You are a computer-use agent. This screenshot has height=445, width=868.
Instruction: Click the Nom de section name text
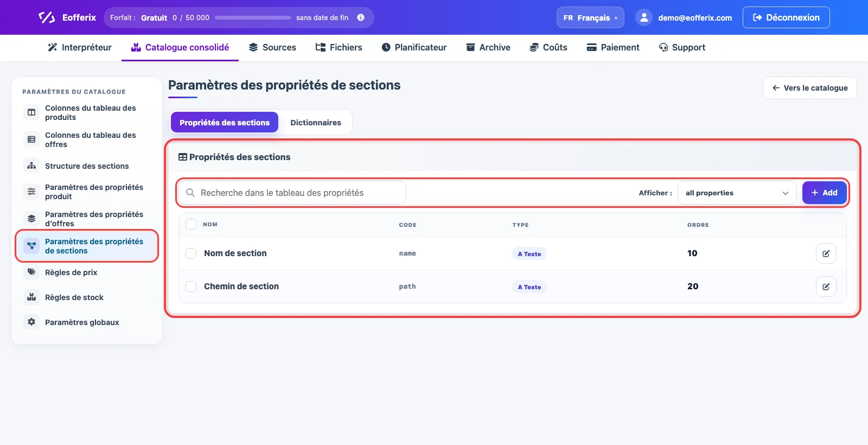pyautogui.click(x=235, y=253)
